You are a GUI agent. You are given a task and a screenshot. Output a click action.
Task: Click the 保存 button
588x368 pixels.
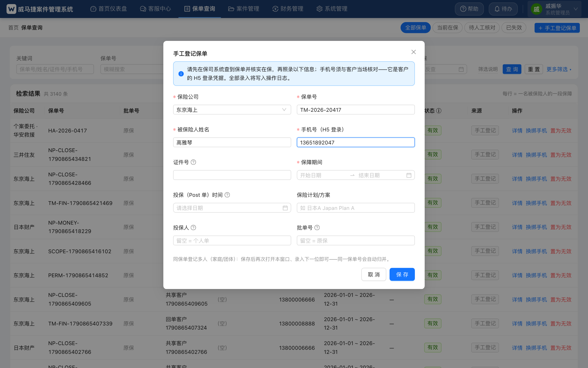pos(402,275)
